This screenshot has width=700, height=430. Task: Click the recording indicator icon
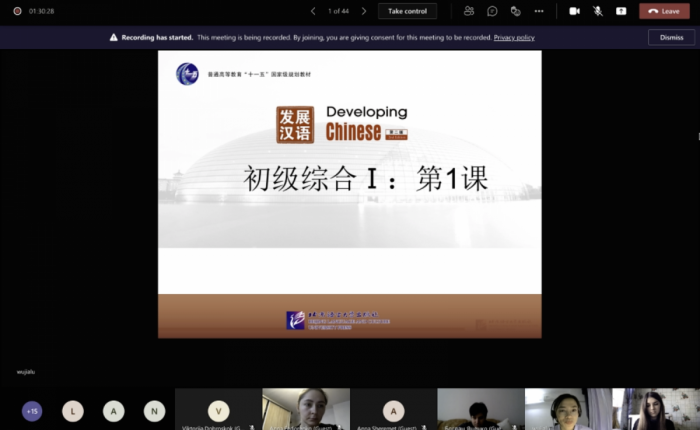click(x=17, y=11)
